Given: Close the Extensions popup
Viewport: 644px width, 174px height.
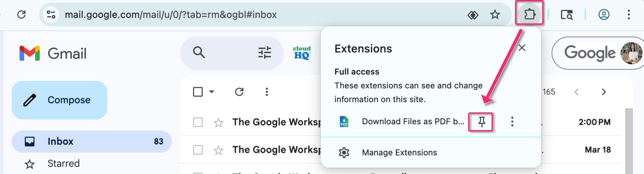Looking at the screenshot, I should pyautogui.click(x=522, y=48).
